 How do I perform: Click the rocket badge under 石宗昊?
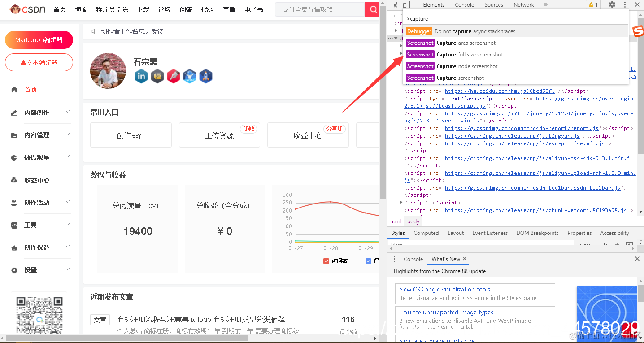[x=206, y=76]
